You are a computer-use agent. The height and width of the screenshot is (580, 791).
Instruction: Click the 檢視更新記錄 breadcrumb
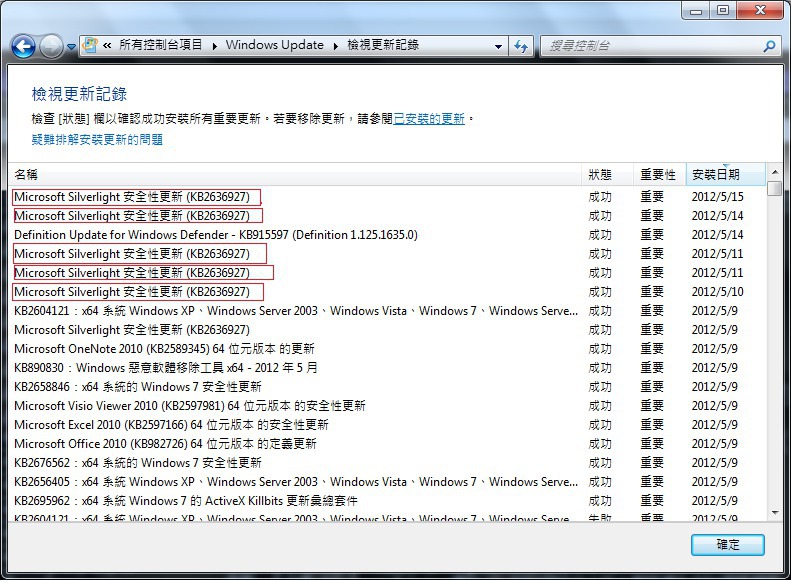[383, 45]
